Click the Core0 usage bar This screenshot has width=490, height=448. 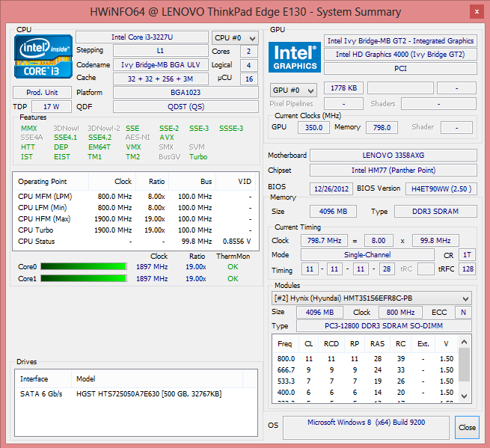pyautogui.click(x=84, y=266)
